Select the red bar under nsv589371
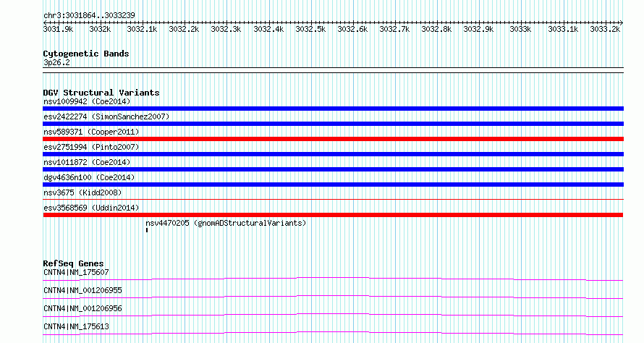 (333, 139)
